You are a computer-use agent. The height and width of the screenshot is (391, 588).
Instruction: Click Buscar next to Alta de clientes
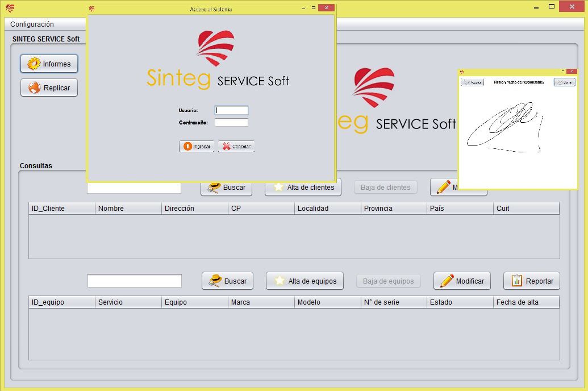point(227,188)
